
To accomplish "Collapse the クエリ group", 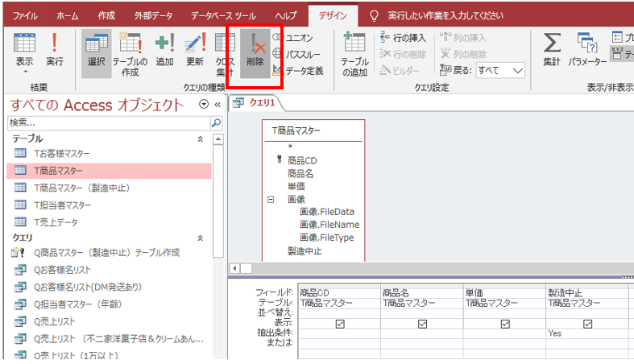I will (200, 238).
